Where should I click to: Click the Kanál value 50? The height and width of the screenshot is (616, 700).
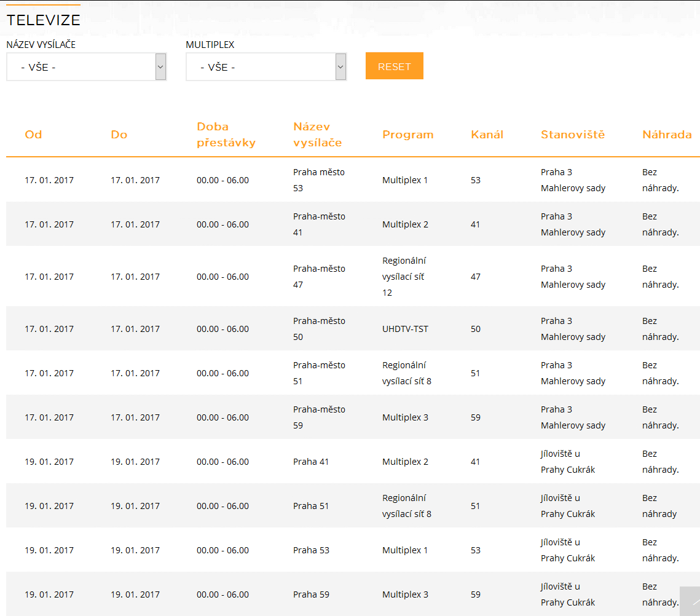[x=476, y=329]
